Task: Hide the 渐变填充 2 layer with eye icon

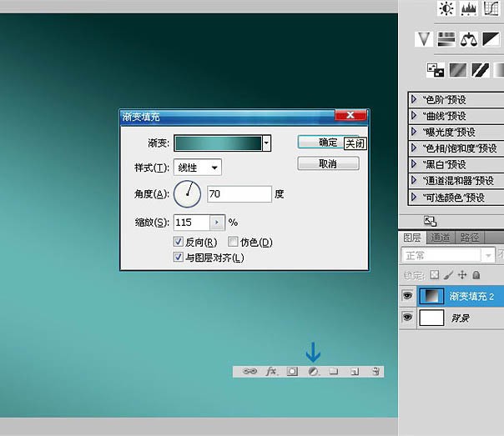Action: tap(407, 296)
